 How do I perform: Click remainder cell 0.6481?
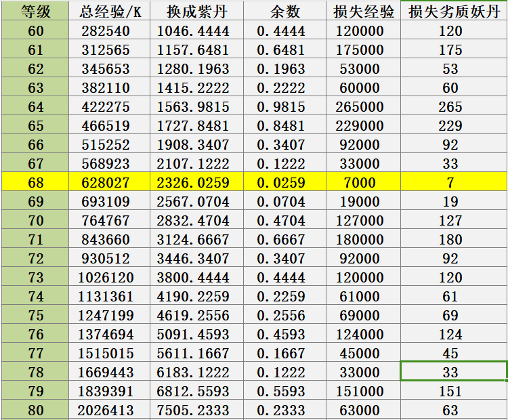pos(284,49)
